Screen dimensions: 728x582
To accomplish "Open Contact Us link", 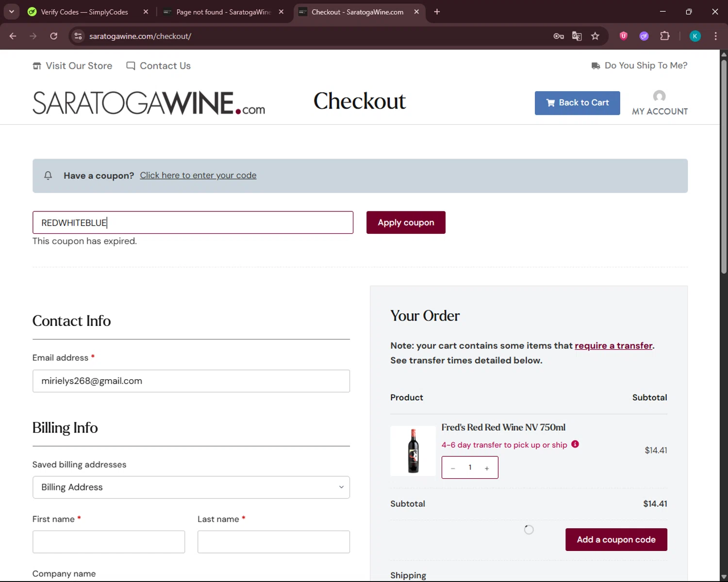I will pos(158,65).
